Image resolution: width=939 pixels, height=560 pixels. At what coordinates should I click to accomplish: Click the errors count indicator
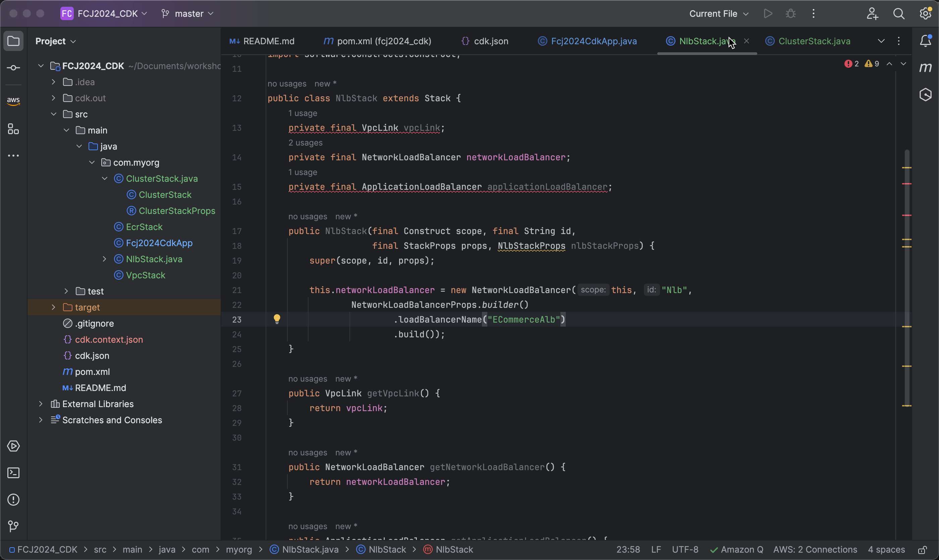(x=852, y=64)
